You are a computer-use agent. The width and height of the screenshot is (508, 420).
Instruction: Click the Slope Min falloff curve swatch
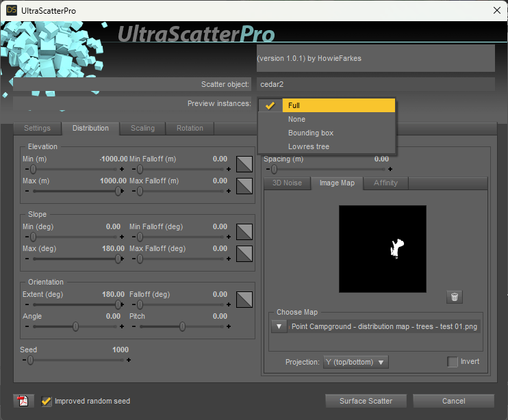click(244, 232)
